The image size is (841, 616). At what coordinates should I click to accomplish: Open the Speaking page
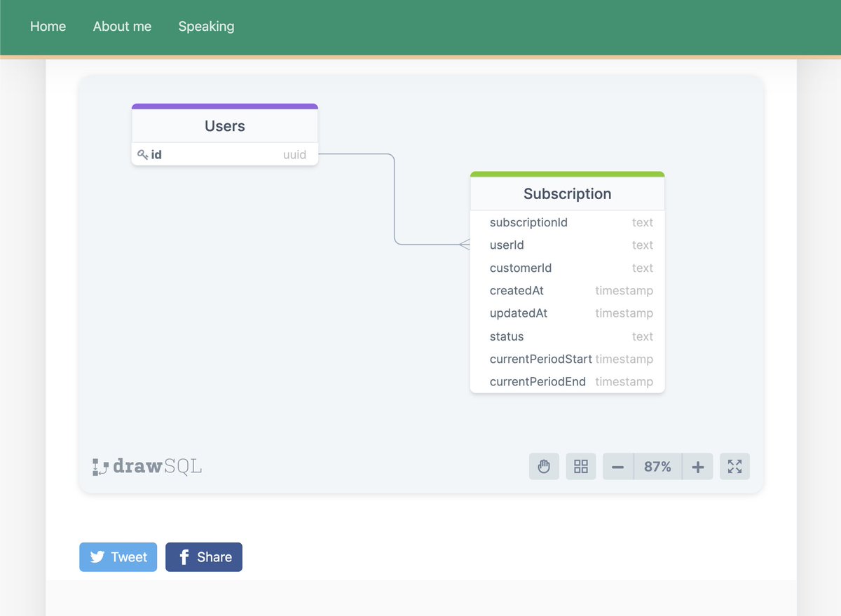click(x=206, y=27)
